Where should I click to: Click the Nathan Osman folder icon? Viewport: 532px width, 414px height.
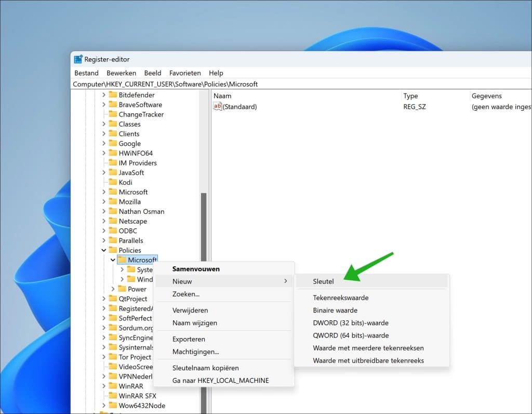click(113, 211)
